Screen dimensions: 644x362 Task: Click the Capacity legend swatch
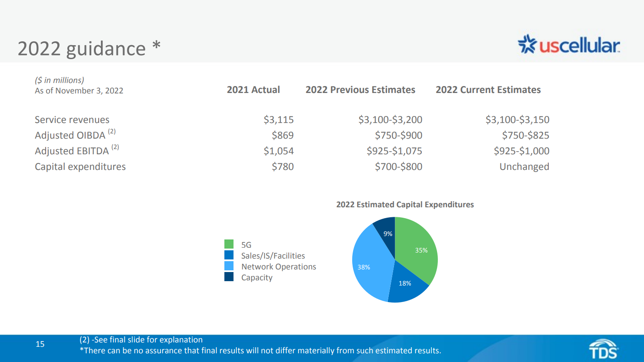pos(229,277)
